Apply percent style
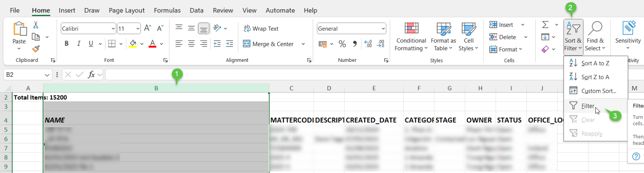The image size is (644, 173). [343, 44]
